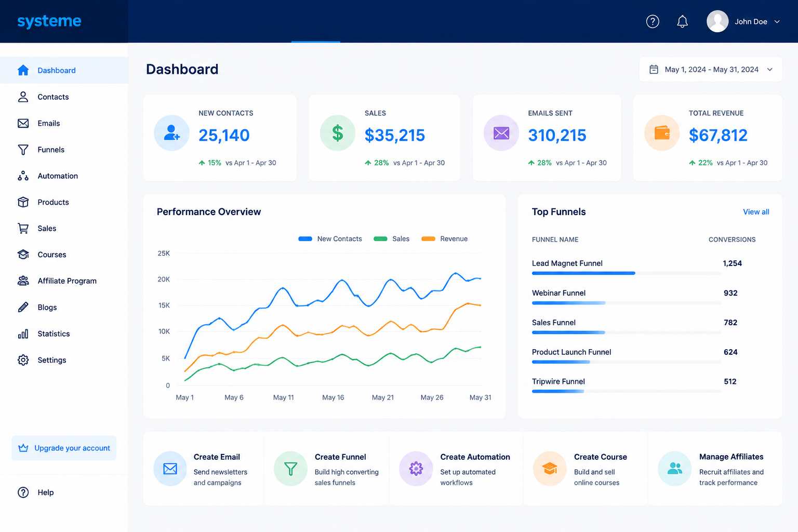This screenshot has width=798, height=532.
Task: Toggle New Contacts series in chart legend
Action: [330, 239]
